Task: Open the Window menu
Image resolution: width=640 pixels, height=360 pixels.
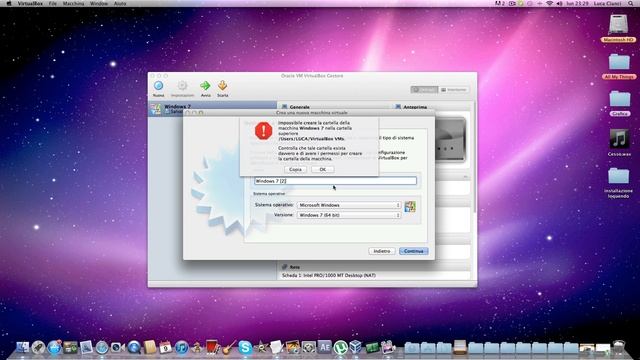Action: (x=98, y=3)
